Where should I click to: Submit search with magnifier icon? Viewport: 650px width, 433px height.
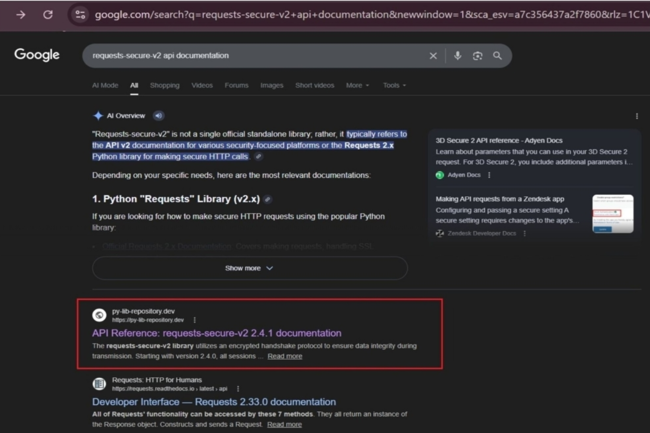click(x=497, y=56)
